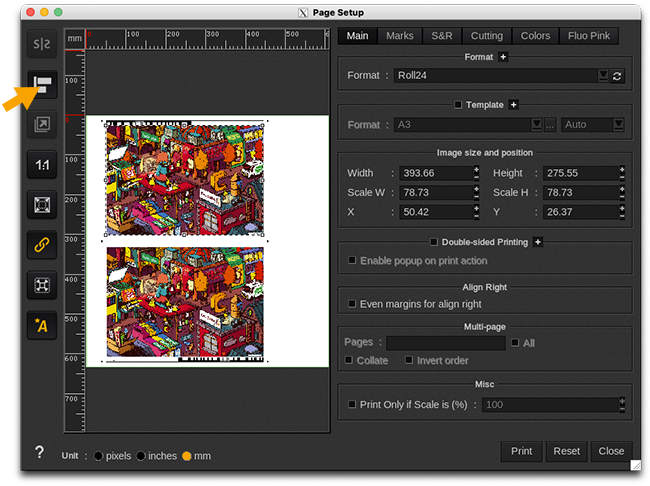
Task: Open the Template A3 format dropdown
Action: (x=537, y=124)
